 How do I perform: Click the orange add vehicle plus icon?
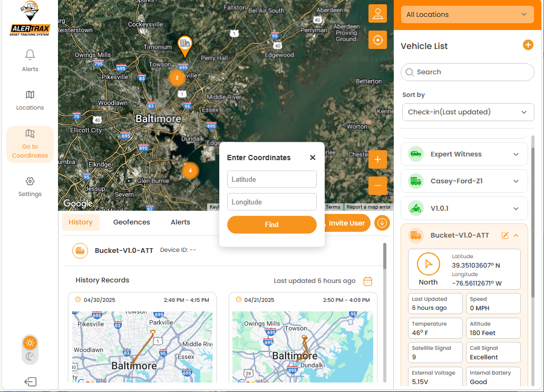tap(528, 45)
